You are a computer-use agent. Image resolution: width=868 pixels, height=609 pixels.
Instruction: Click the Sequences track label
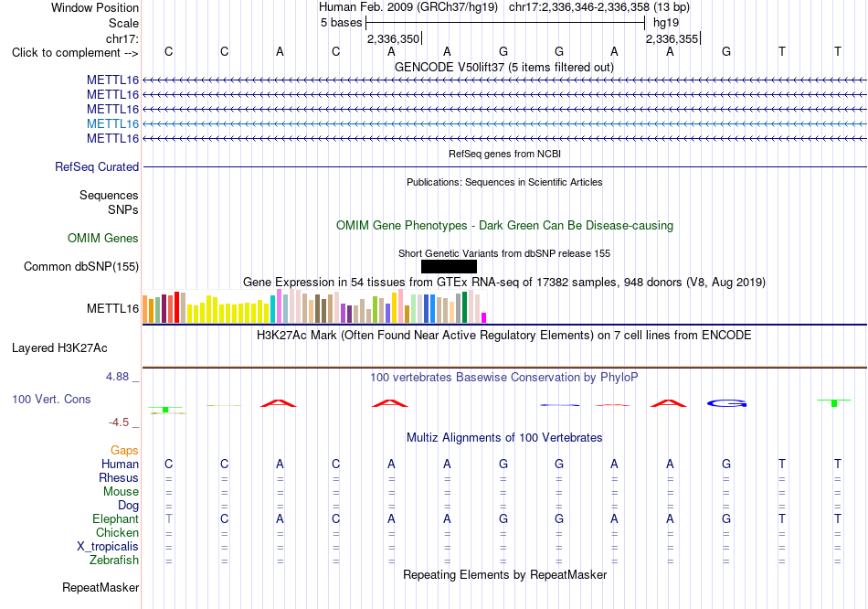coord(109,195)
